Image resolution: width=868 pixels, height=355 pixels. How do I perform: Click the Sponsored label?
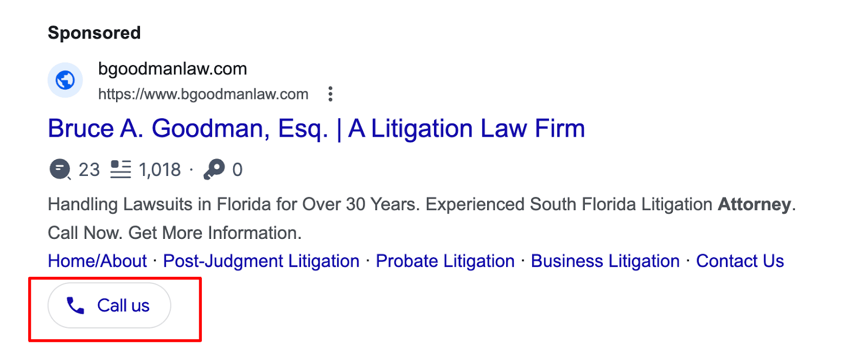(x=94, y=33)
